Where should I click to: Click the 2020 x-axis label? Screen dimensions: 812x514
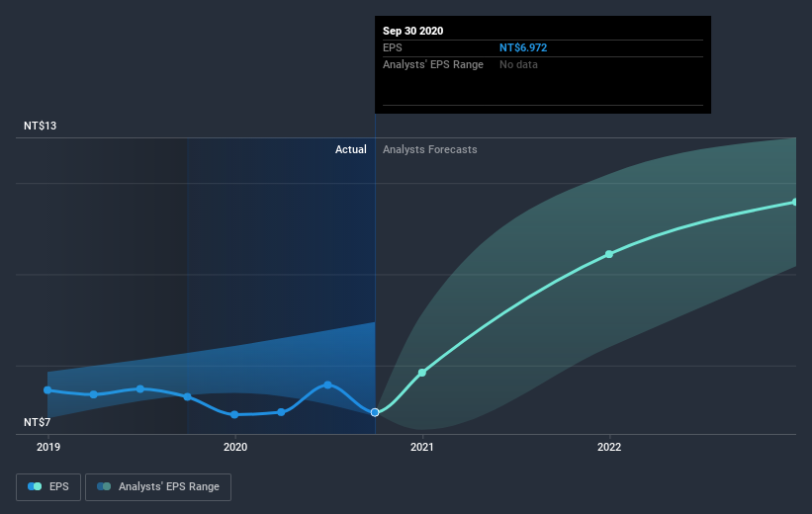(x=235, y=447)
